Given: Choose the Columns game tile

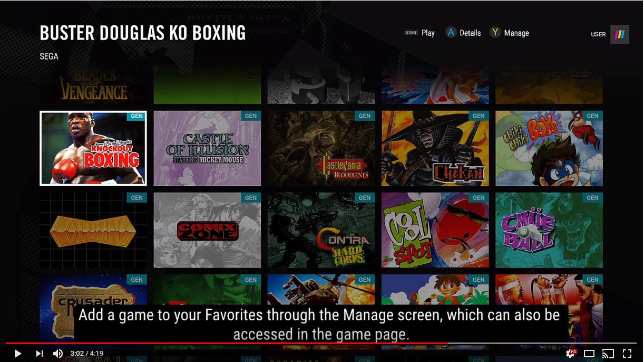Looking at the screenshot, I should click(93, 230).
